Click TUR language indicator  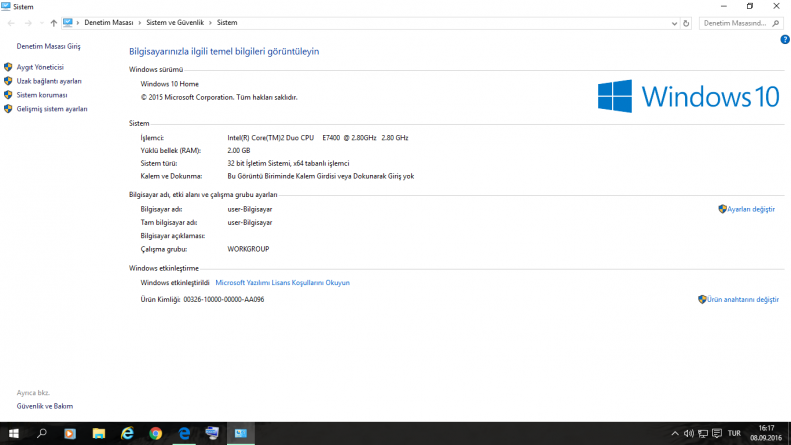pyautogui.click(x=734, y=433)
